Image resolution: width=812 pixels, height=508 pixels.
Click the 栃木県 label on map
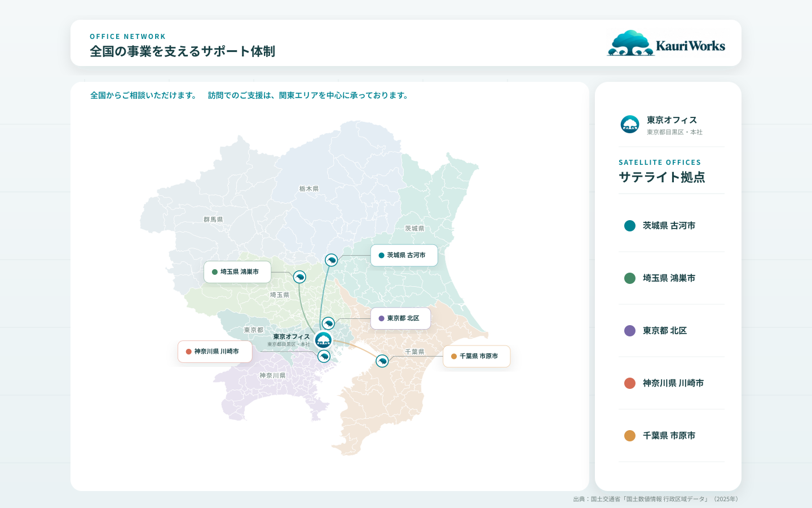coord(309,189)
